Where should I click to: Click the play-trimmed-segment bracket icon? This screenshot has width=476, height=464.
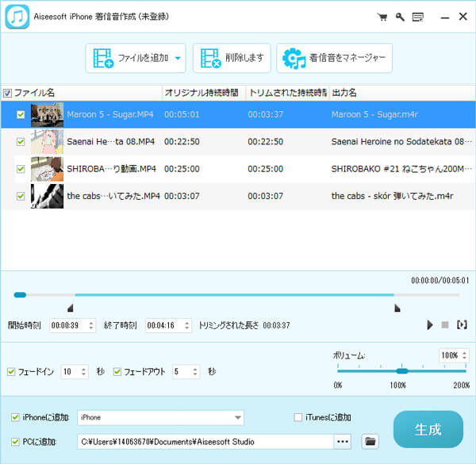tap(462, 325)
